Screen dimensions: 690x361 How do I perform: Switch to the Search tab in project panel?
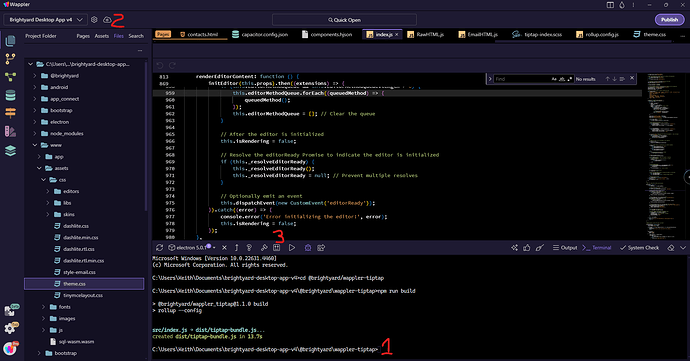[136, 36]
